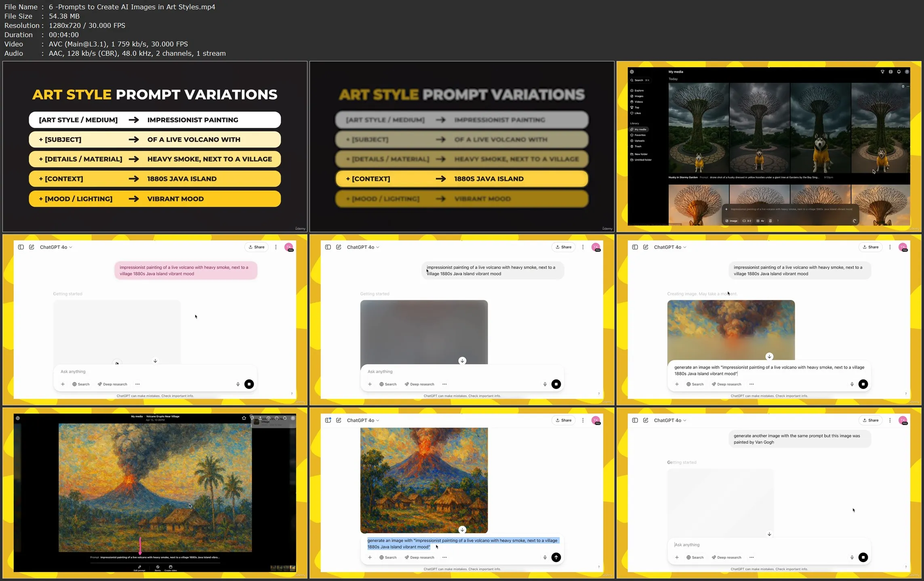Click Create video below the volcano painting
This screenshot has width=924, height=581.
point(170,568)
